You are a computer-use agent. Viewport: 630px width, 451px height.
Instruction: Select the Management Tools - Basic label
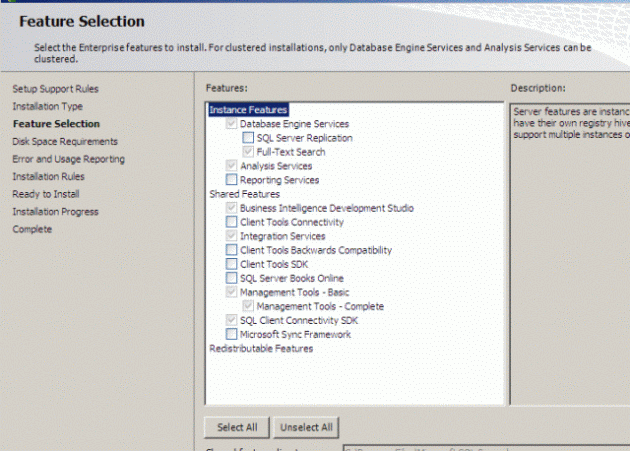coord(295,292)
